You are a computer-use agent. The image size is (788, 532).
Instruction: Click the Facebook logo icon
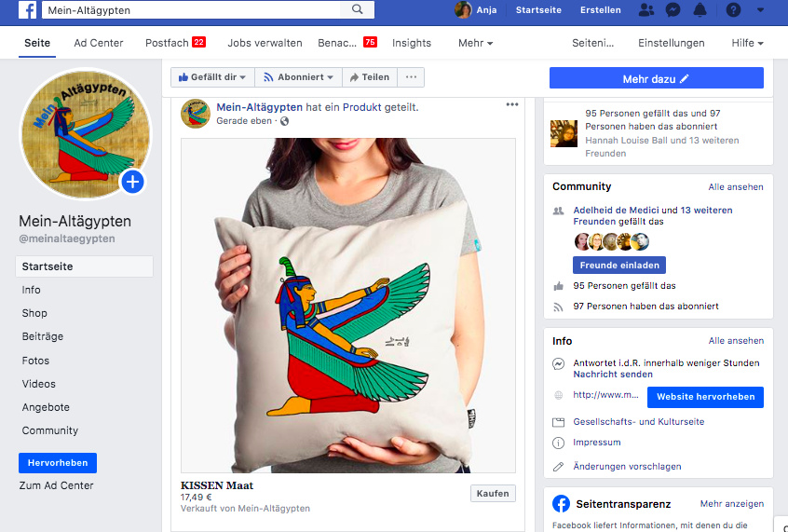pos(27,10)
